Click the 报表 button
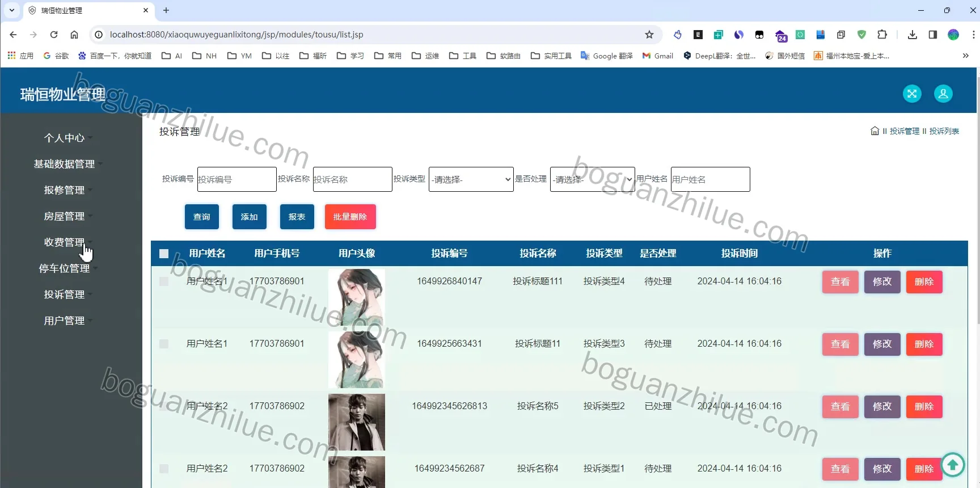The width and height of the screenshot is (980, 488). pyautogui.click(x=297, y=217)
